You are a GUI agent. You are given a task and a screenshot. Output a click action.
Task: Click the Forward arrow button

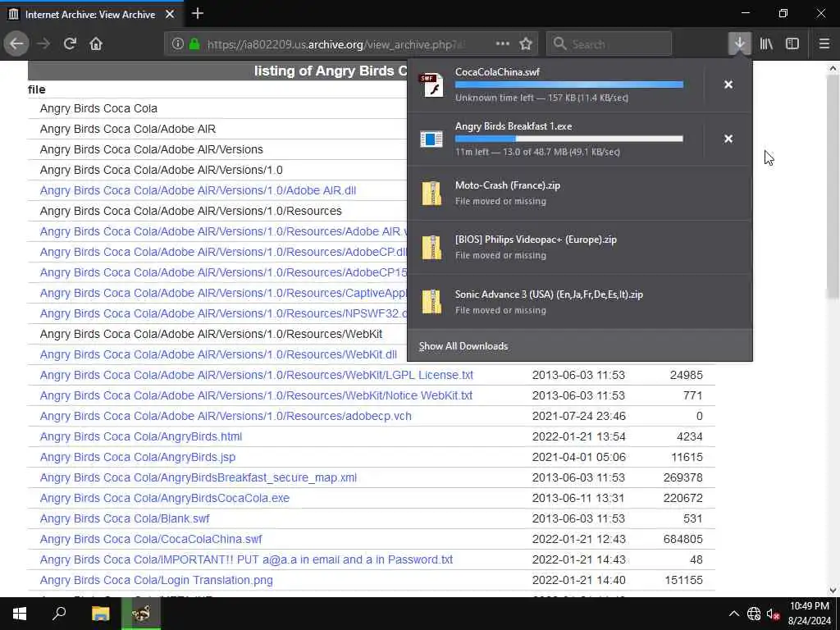(43, 44)
